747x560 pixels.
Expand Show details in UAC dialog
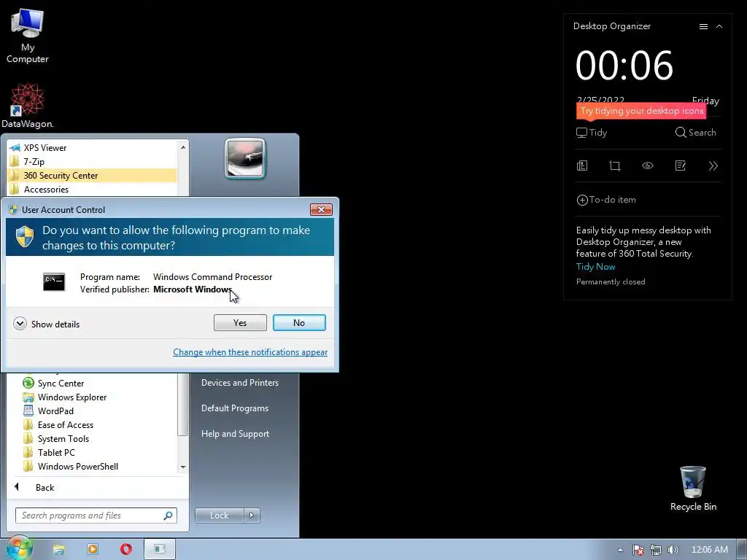[x=47, y=324]
